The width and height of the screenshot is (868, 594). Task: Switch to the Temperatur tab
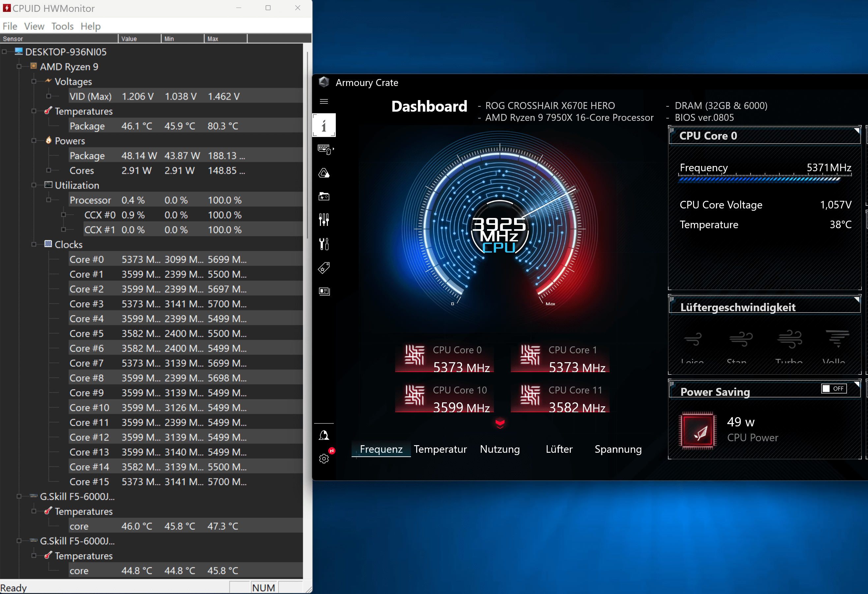(x=440, y=449)
